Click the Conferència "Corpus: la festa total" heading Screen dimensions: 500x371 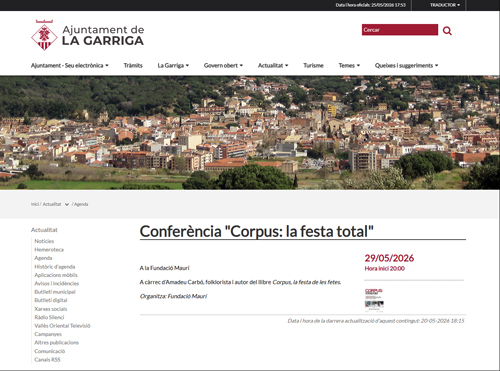point(256,231)
